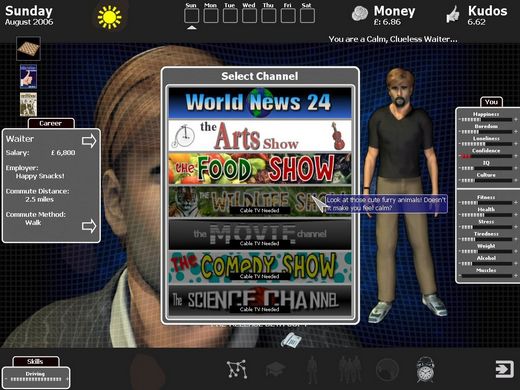This screenshot has height=390, width=520.
Task: Expand job details arrow beside Waiter
Action: point(89,141)
